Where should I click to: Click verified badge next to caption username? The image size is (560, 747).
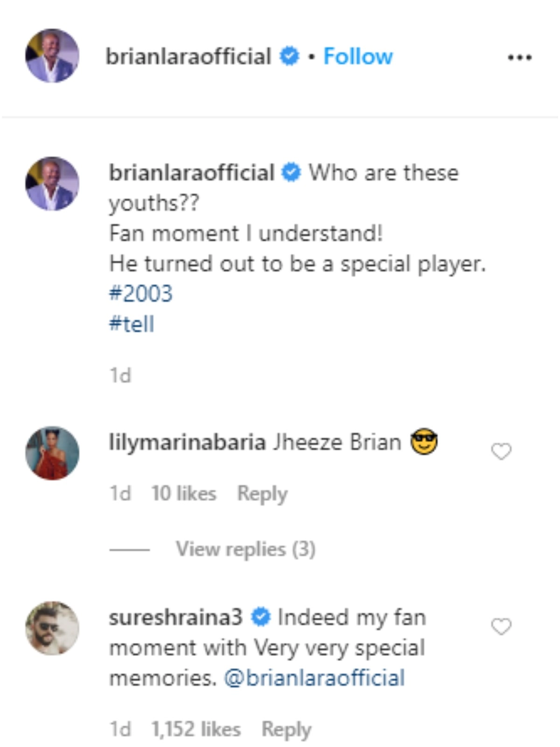[x=292, y=173]
